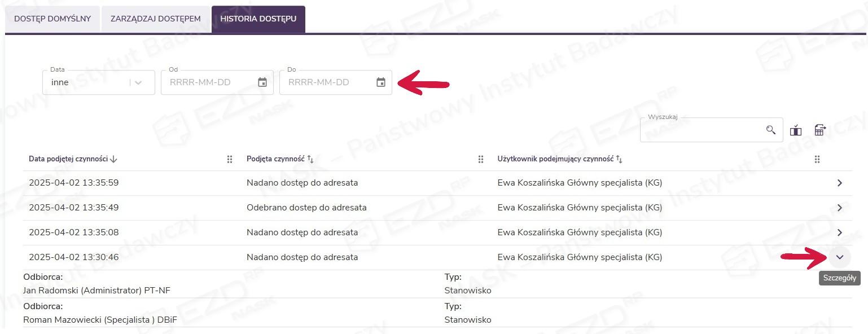Expand details for the 13:35:49 Odebrano entry

840,208
